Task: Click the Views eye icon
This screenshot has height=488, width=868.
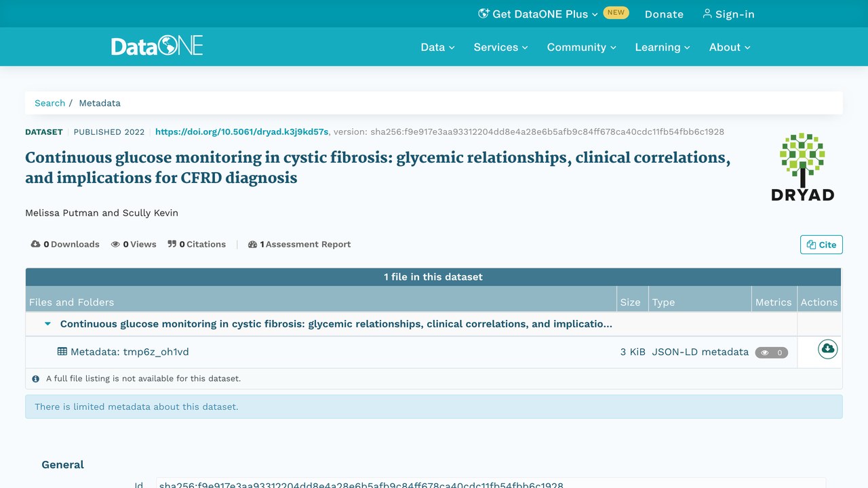Action: pos(115,244)
